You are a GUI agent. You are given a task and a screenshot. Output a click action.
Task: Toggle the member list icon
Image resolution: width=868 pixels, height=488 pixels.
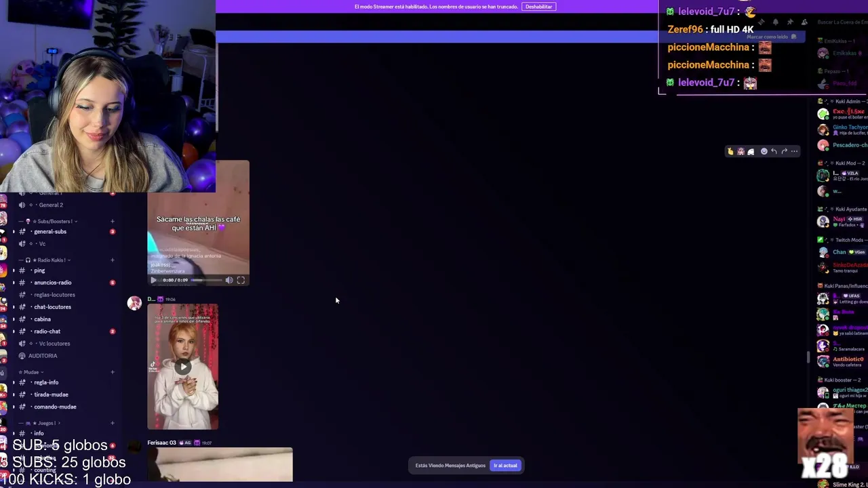click(804, 22)
